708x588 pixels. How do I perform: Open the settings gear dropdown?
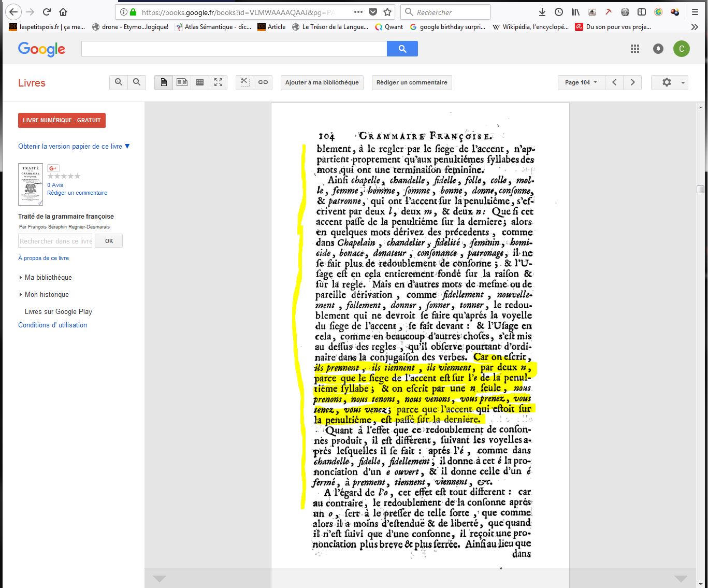(669, 82)
